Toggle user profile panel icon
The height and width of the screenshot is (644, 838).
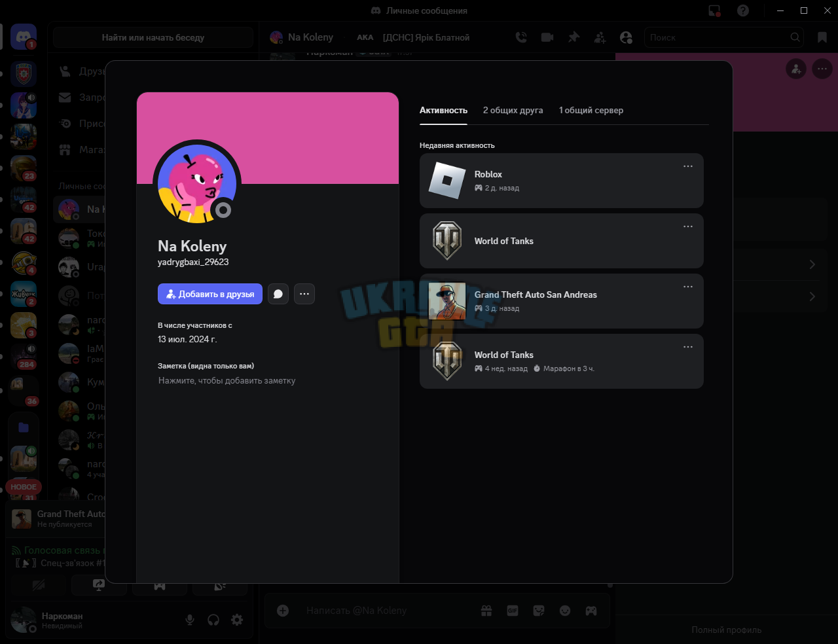pos(626,37)
